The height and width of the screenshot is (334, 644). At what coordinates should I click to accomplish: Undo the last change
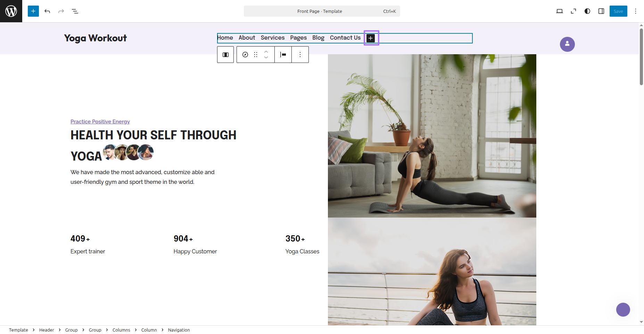click(47, 11)
